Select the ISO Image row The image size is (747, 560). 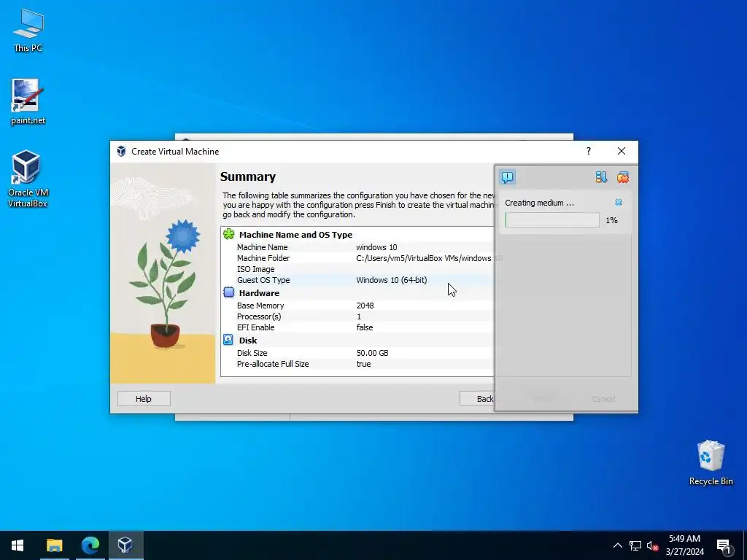click(357, 269)
